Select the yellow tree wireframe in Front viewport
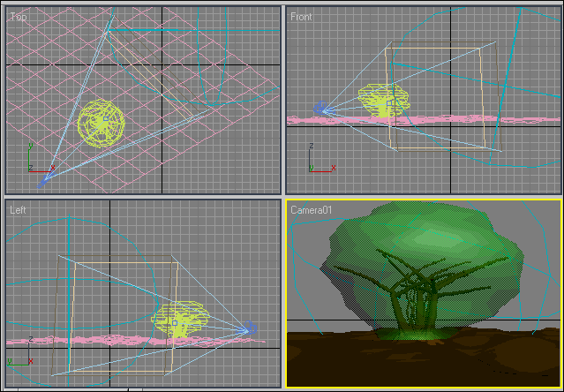The width and height of the screenshot is (564, 392). coord(384,101)
